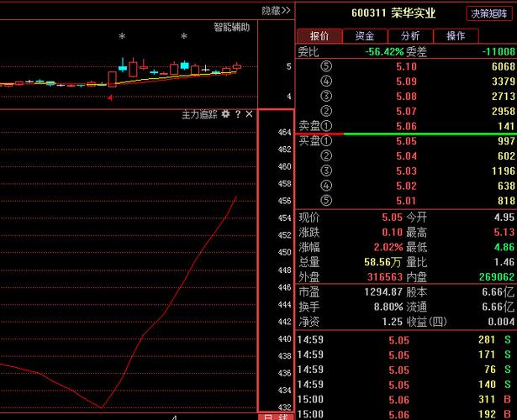Click 市盈 value 1294.87

coord(383,291)
